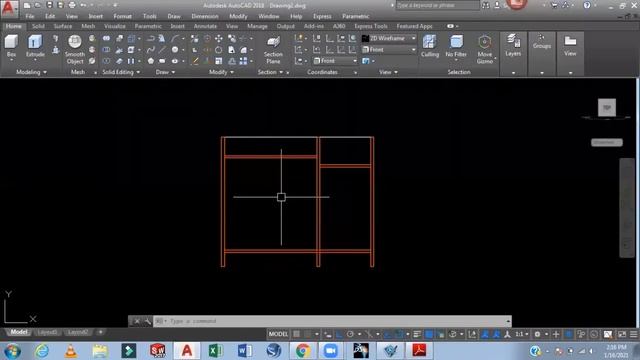Open the Front UCS dropdown in Coordinates panel
The image size is (640, 360).
[x=335, y=61]
